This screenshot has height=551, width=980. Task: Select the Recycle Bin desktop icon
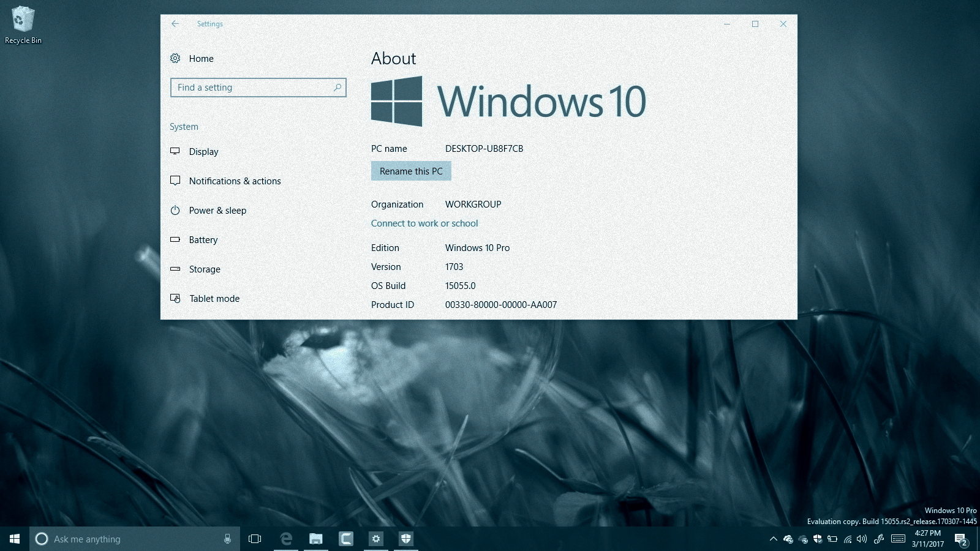tap(23, 25)
